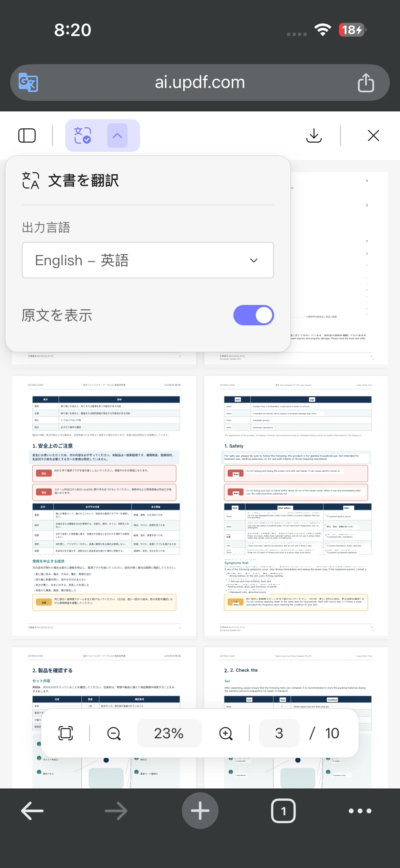
Task: Click the total page count 10
Action: click(x=332, y=733)
